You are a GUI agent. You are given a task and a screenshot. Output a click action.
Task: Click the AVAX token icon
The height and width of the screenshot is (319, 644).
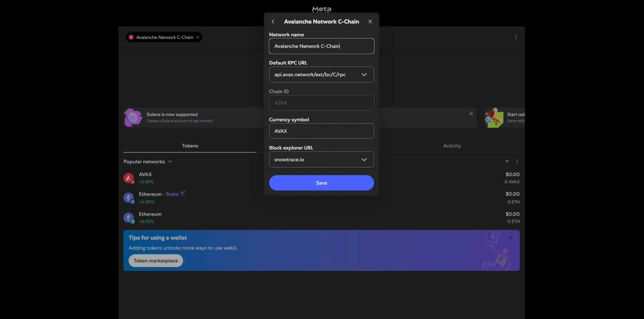129,178
